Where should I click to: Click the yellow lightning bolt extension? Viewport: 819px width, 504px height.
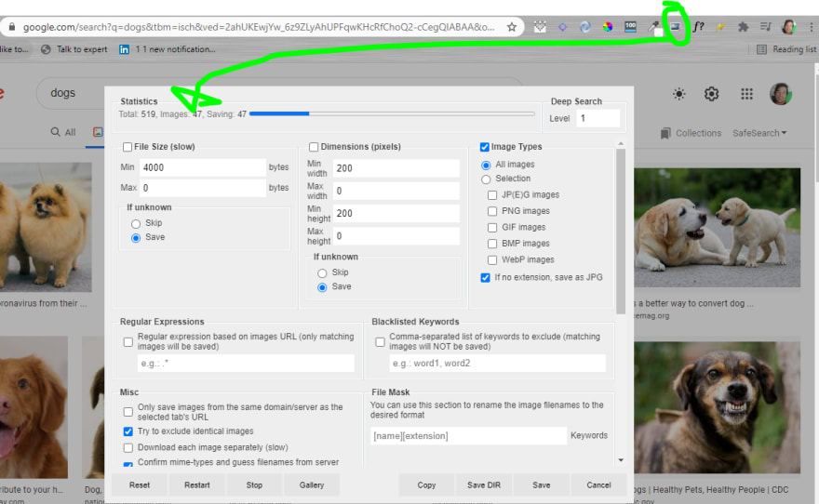720,27
